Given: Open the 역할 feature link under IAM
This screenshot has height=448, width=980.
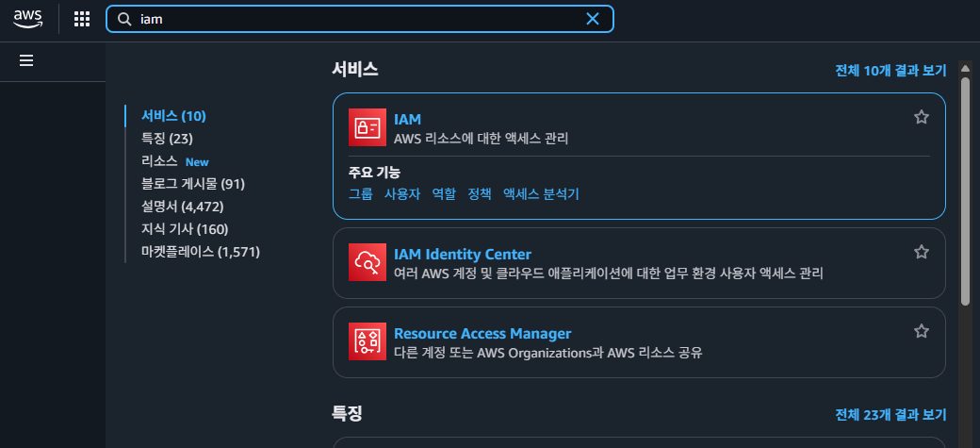Looking at the screenshot, I should 444,194.
